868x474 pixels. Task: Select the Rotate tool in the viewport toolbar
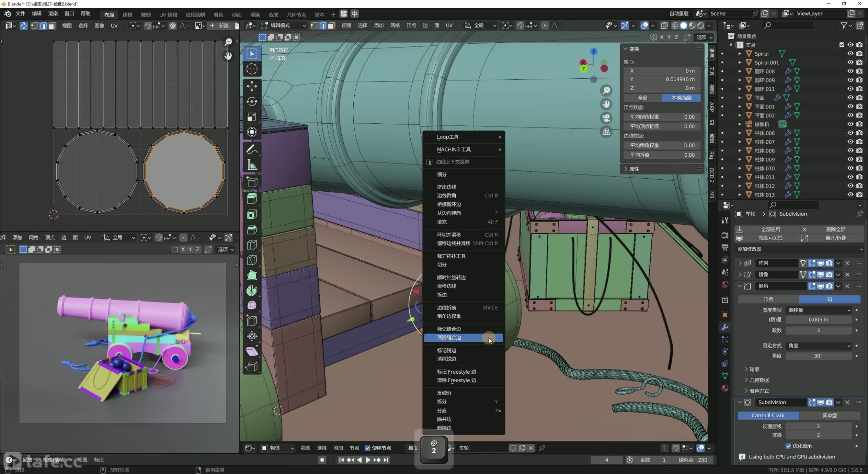(x=252, y=101)
